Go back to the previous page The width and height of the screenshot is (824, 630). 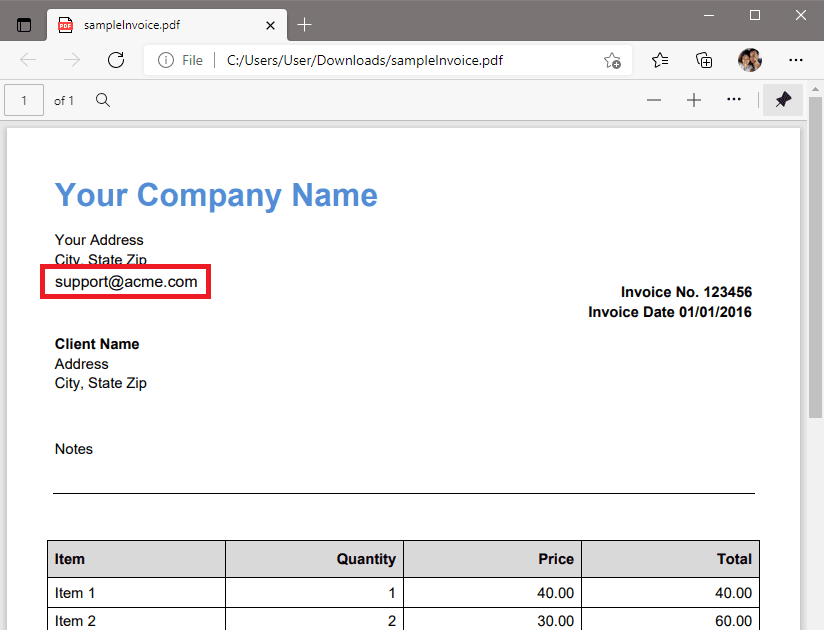28,60
